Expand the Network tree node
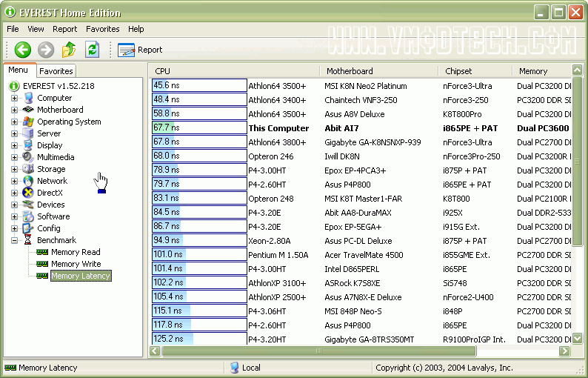 pyautogui.click(x=14, y=181)
